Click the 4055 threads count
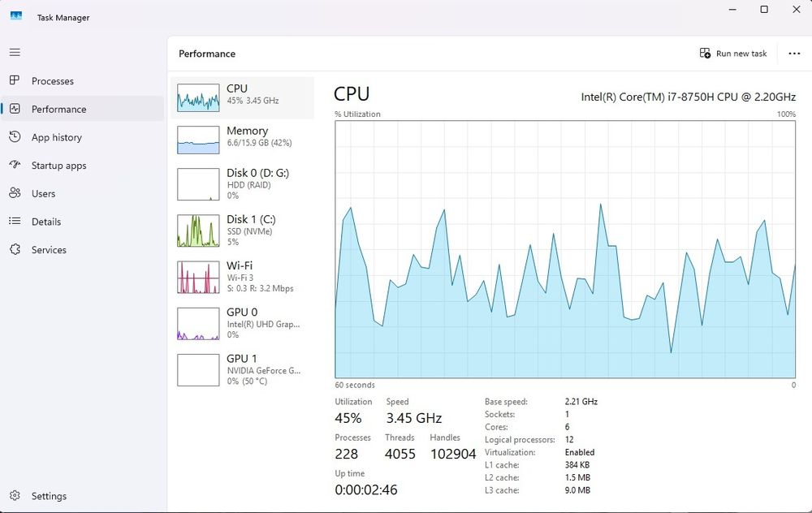 [400, 454]
